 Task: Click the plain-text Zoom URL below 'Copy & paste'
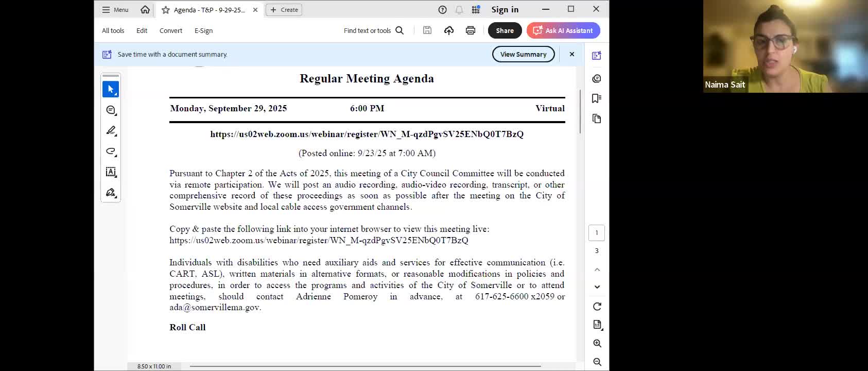(319, 240)
